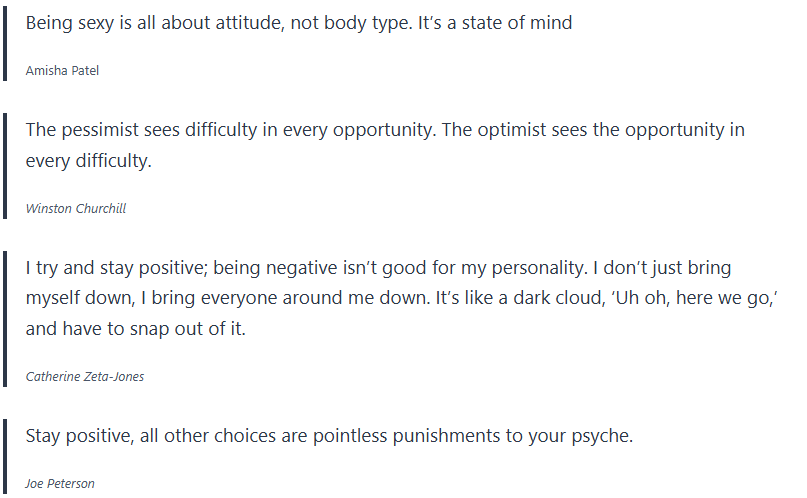Click the 'and have to snap out of it.' line
Screen dimensions: 807x498
pyautogui.click(x=135, y=328)
